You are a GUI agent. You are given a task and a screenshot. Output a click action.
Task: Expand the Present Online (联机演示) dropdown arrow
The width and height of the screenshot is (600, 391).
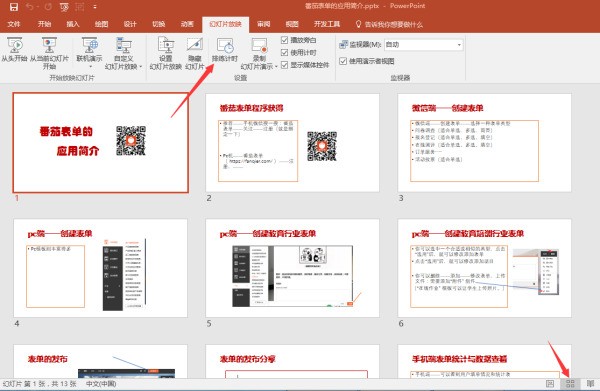pyautogui.click(x=90, y=67)
